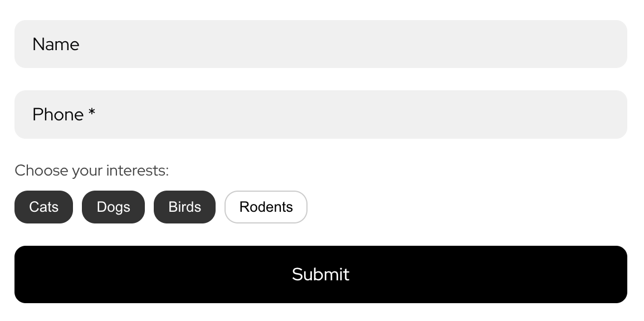Viewport: 644px width, 321px height.
Task: Activate the Rodents pill button
Action: [x=266, y=207]
